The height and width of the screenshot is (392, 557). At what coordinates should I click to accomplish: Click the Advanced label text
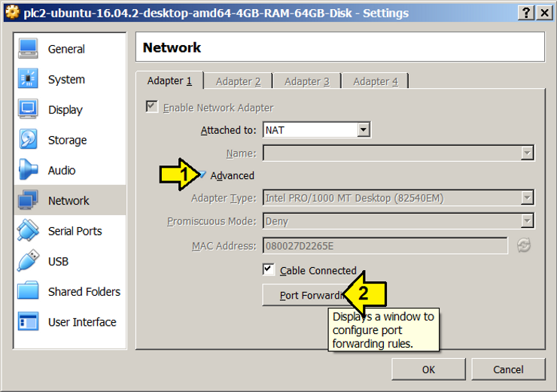tap(232, 175)
